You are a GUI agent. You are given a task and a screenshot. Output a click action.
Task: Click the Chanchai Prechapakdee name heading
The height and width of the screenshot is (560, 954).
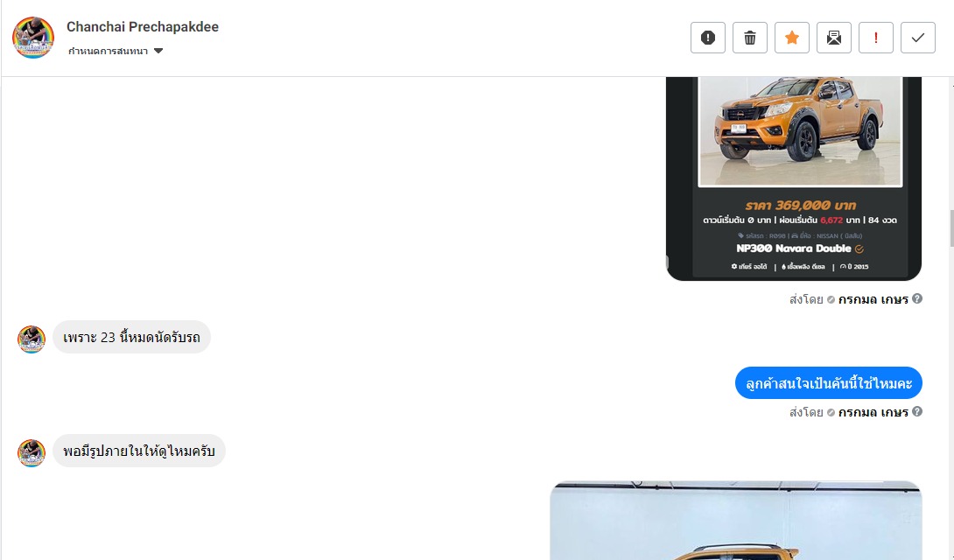click(143, 27)
